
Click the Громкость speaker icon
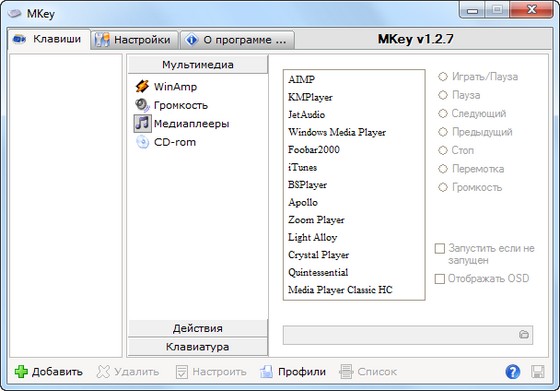tap(142, 105)
